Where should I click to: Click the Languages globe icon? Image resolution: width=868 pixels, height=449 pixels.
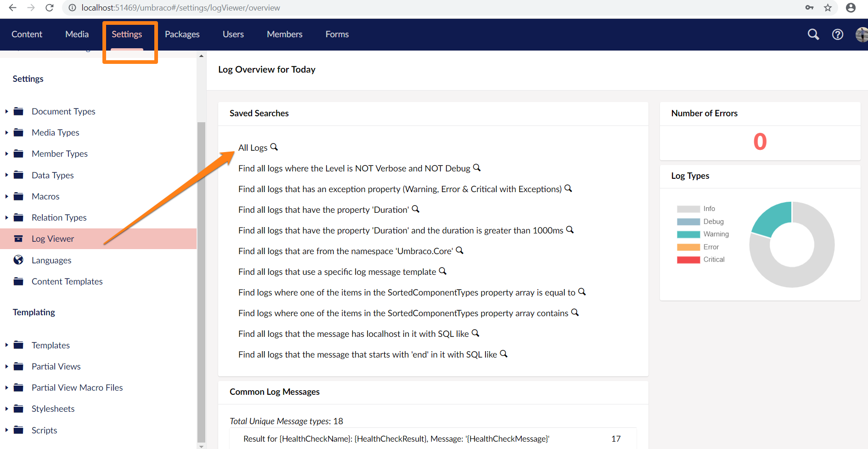pos(18,260)
